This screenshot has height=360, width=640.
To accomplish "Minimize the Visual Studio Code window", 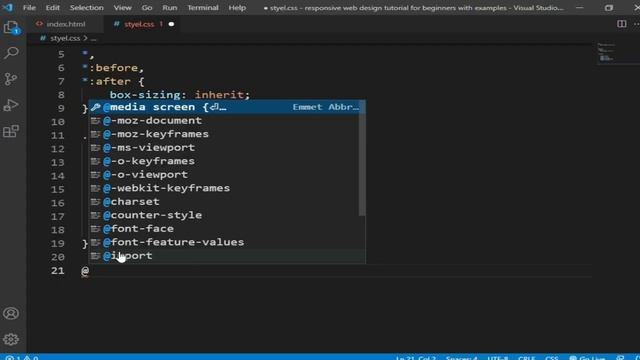I will coord(580,8).
